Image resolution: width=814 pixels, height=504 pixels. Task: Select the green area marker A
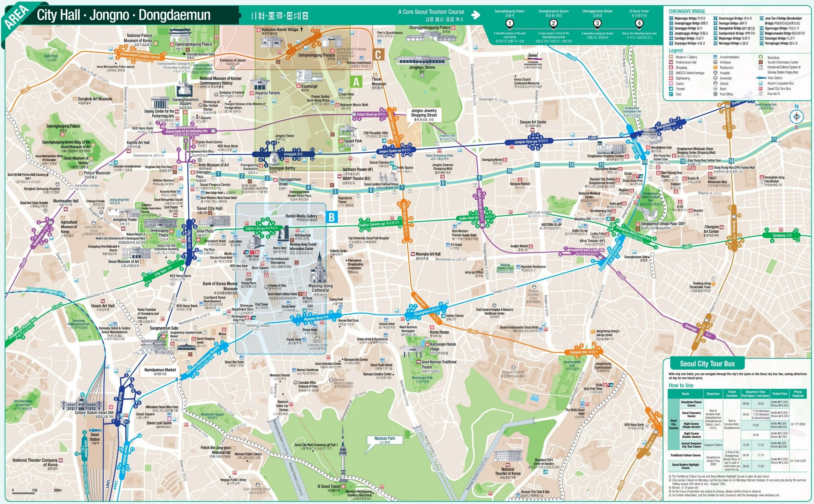tap(356, 82)
